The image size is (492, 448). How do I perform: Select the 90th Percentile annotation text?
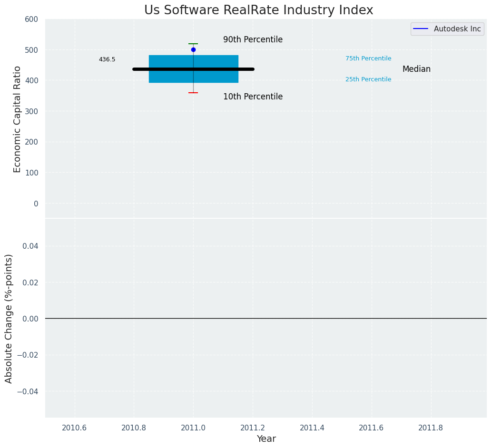click(253, 40)
